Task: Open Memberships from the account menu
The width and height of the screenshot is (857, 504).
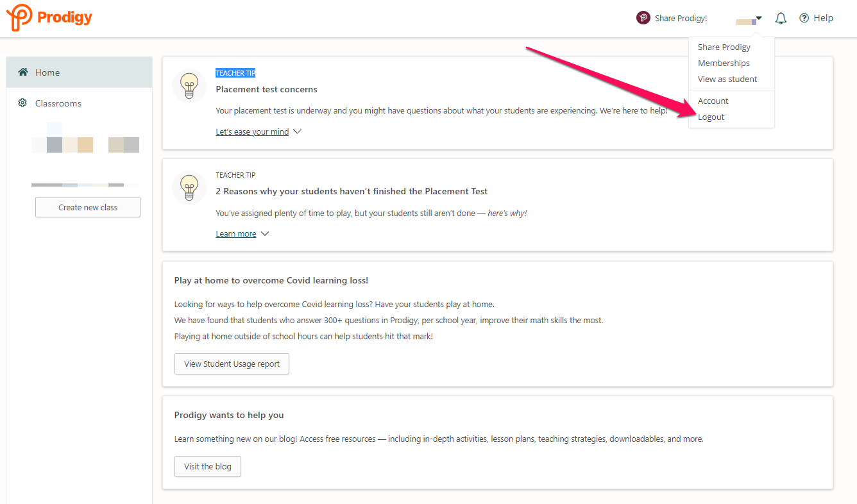Action: (x=724, y=63)
